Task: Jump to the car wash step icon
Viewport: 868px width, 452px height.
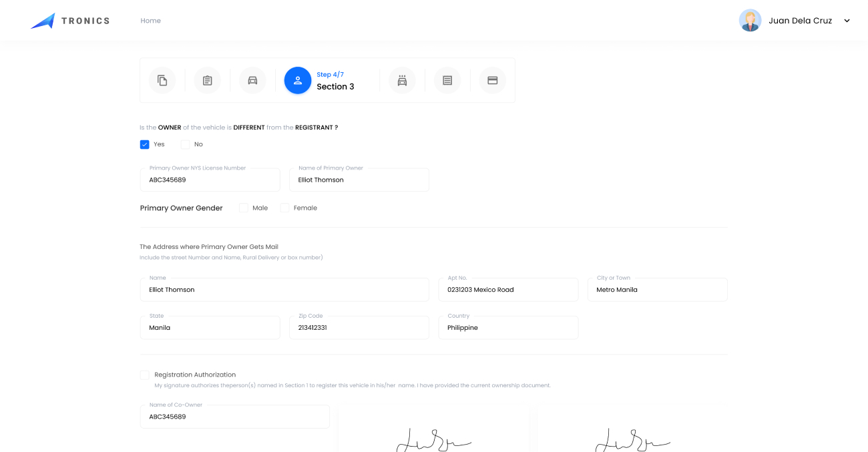Action: click(402, 80)
